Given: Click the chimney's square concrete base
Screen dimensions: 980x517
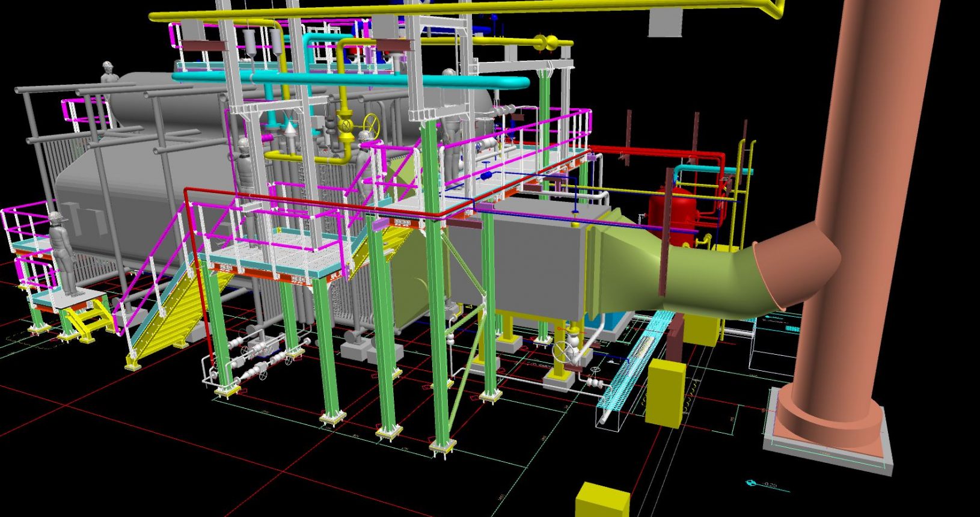Looking at the screenshot, I should [827, 445].
